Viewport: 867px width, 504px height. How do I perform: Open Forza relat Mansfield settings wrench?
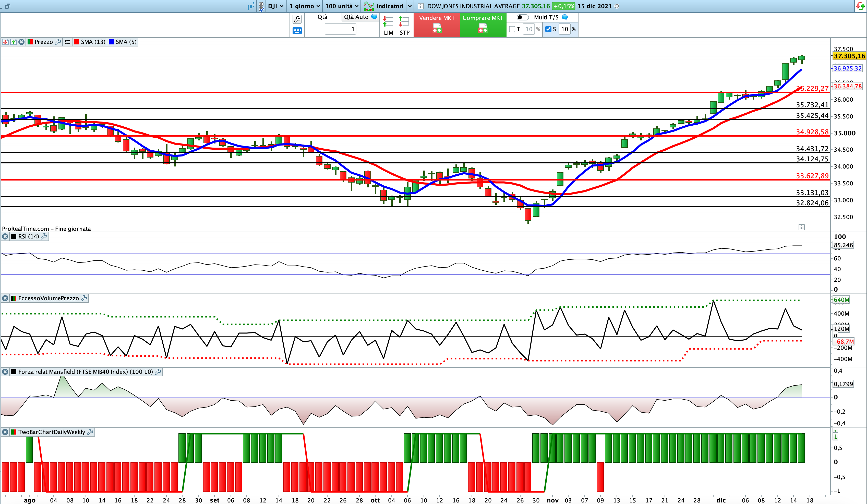(x=158, y=372)
